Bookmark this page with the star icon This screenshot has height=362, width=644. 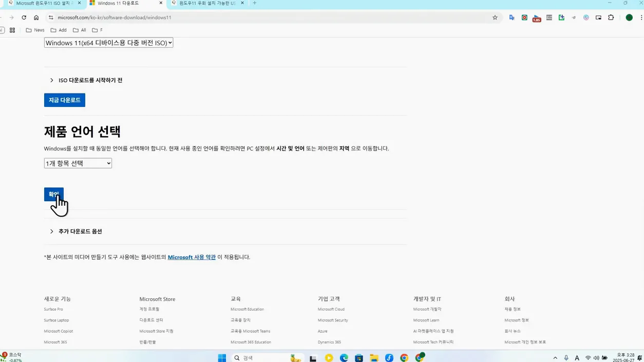pyautogui.click(x=495, y=17)
